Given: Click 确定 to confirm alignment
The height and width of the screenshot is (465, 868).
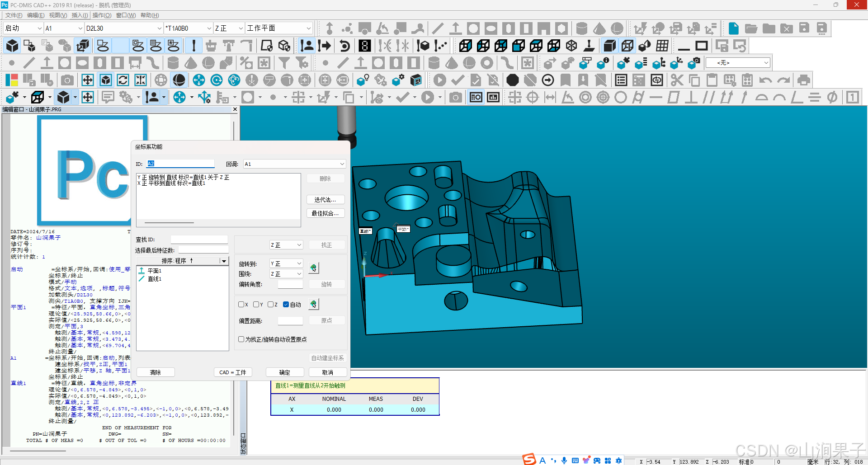Looking at the screenshot, I should pyautogui.click(x=285, y=372).
